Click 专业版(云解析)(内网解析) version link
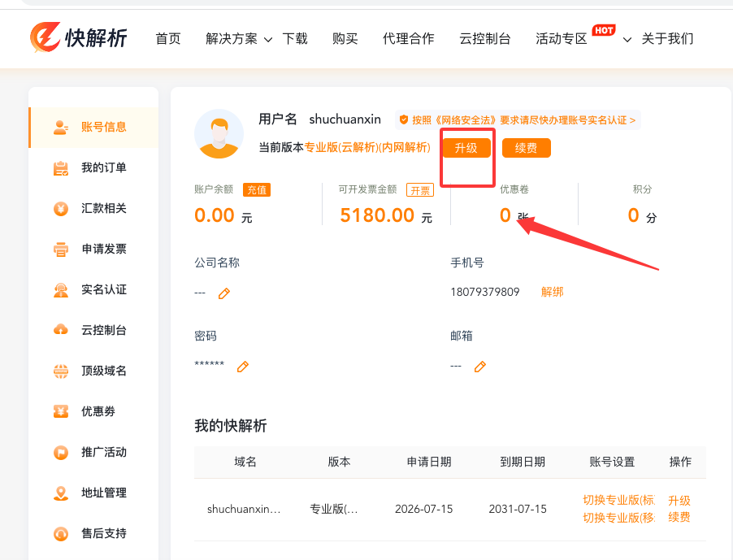The width and height of the screenshot is (733, 560). tap(367, 148)
